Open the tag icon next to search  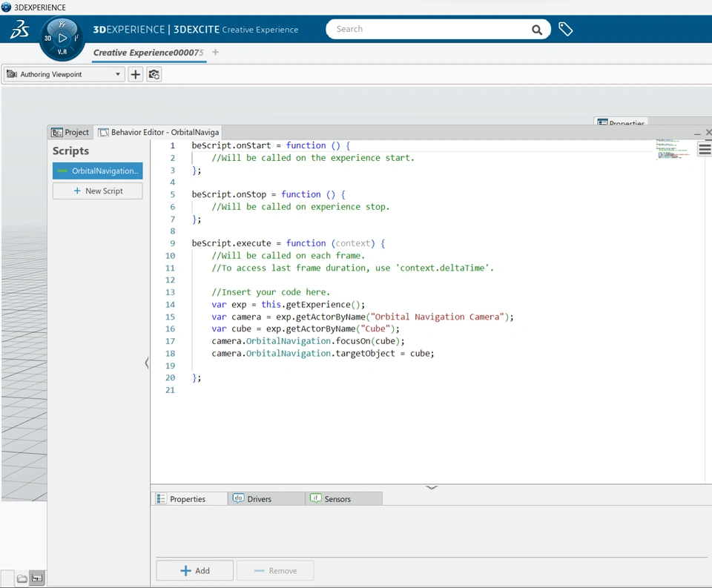click(565, 30)
